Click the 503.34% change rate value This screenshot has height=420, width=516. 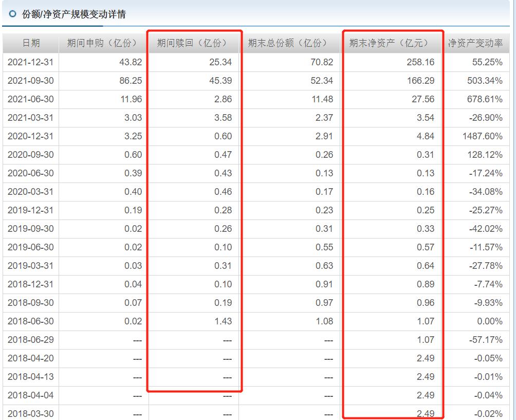pos(485,80)
